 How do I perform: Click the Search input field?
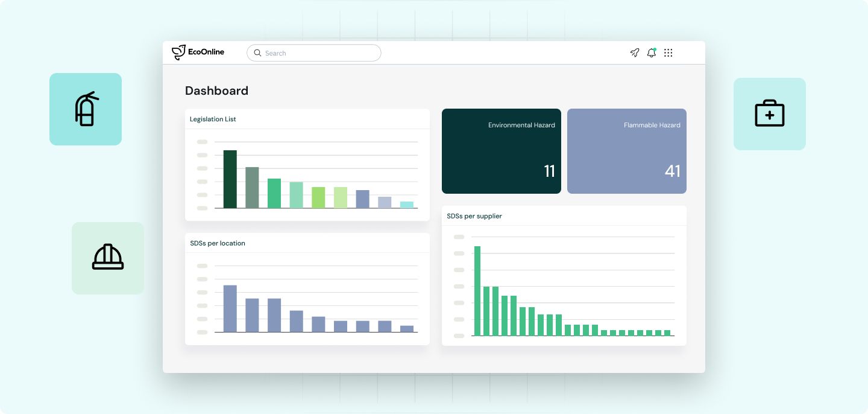(313, 53)
